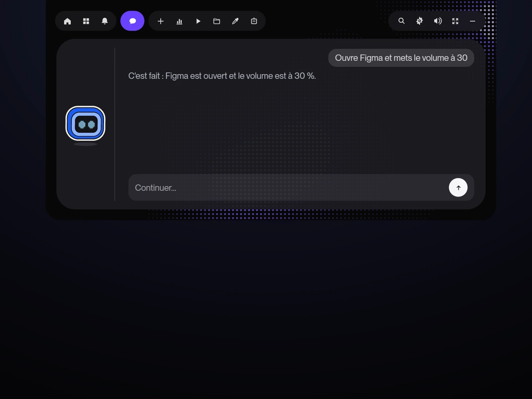Open the bar chart icon
The width and height of the screenshot is (532, 399).
pos(179,21)
